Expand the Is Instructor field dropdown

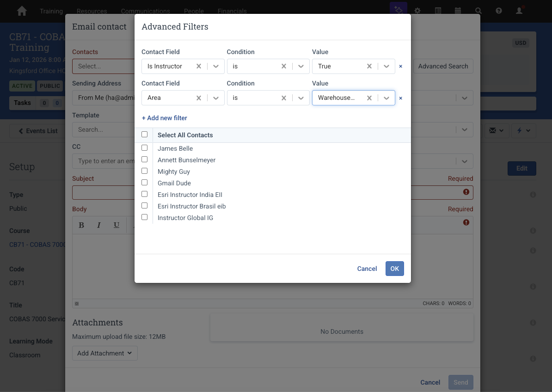(x=216, y=66)
